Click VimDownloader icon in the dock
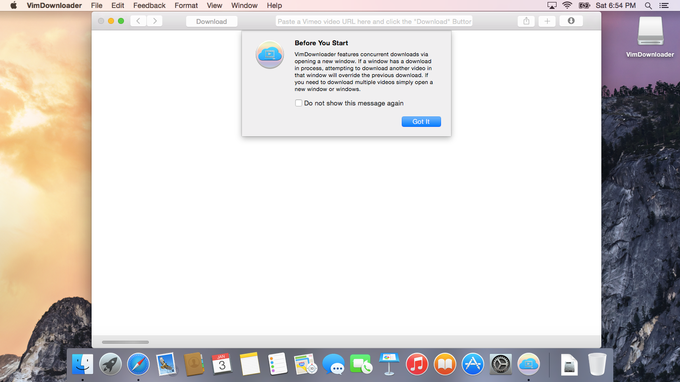Screen dimensions: 680x382 coord(528,364)
